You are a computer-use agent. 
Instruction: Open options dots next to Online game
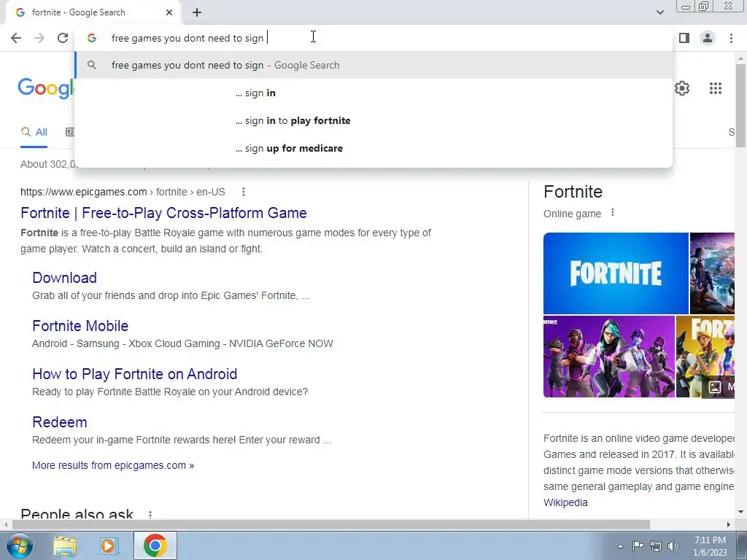613,213
